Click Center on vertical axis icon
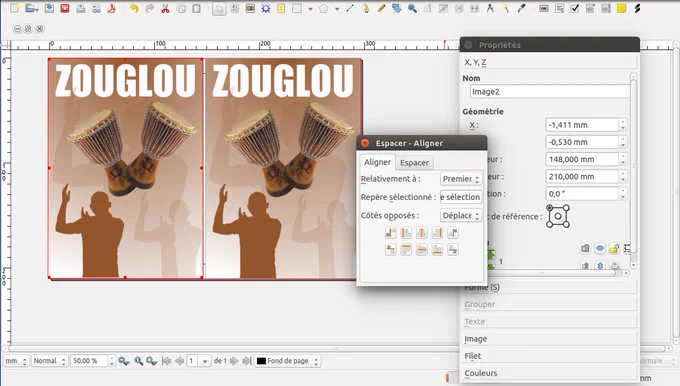 (x=422, y=233)
